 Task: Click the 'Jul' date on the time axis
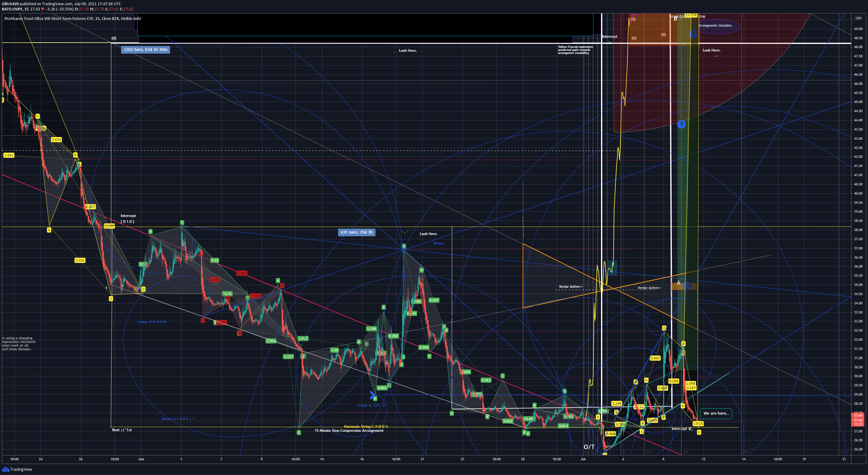pyautogui.click(x=583, y=459)
